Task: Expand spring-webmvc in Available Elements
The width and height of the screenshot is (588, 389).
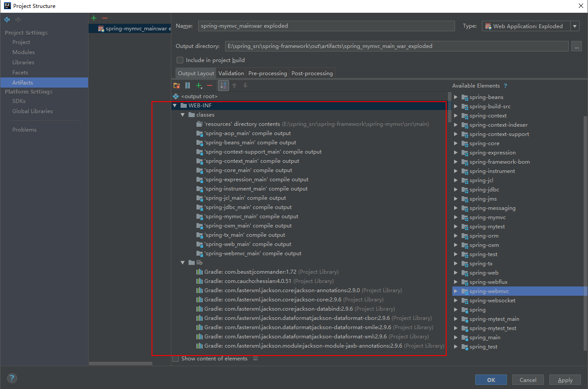Action: coord(456,291)
